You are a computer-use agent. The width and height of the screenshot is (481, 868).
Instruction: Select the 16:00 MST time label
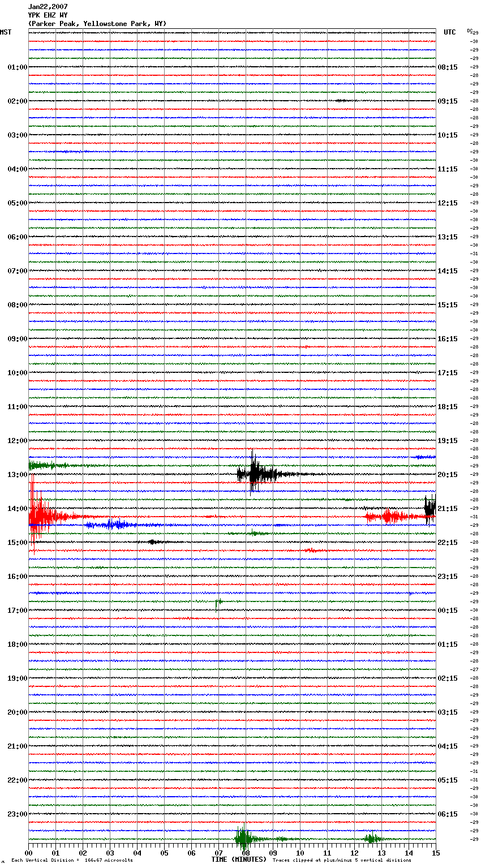point(18,577)
